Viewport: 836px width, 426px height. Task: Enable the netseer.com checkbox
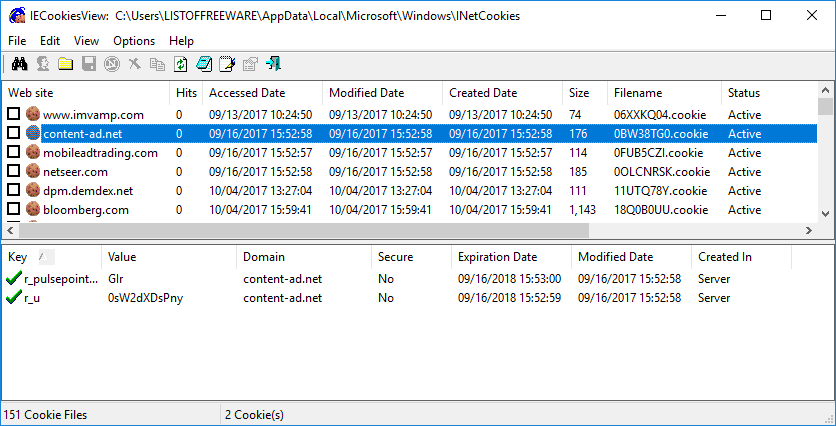coord(14,172)
